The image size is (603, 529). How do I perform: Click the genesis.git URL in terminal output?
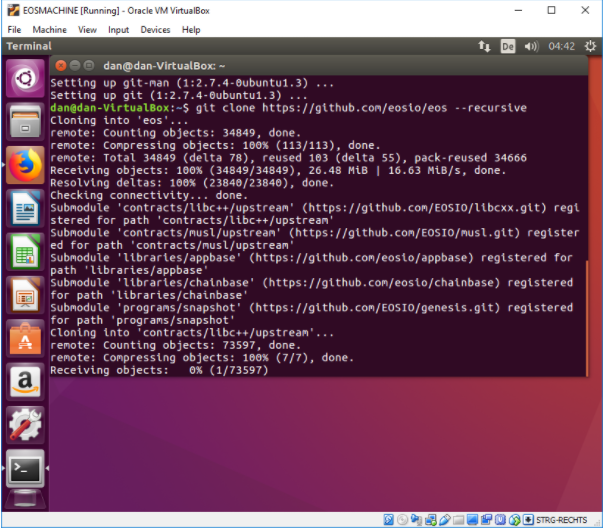tap(377, 308)
